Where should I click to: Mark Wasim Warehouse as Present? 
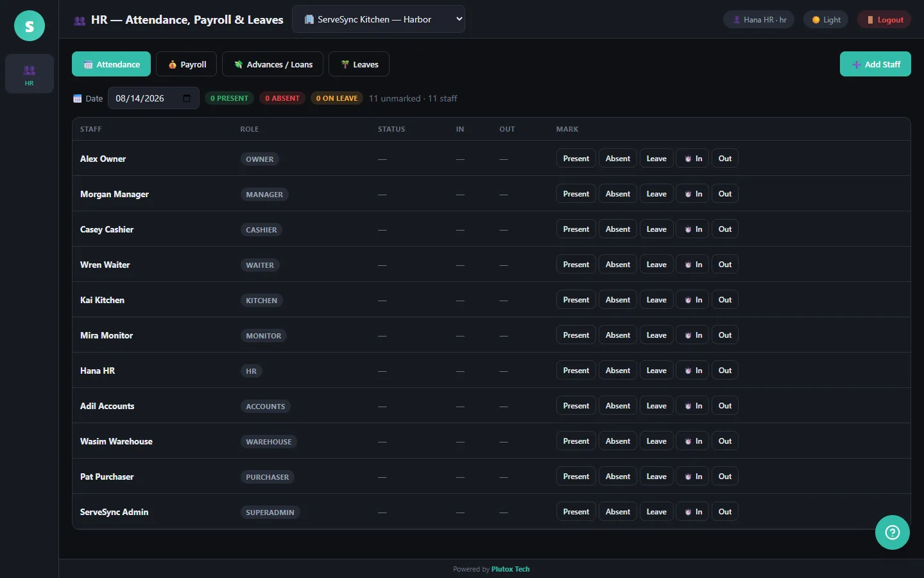click(576, 441)
